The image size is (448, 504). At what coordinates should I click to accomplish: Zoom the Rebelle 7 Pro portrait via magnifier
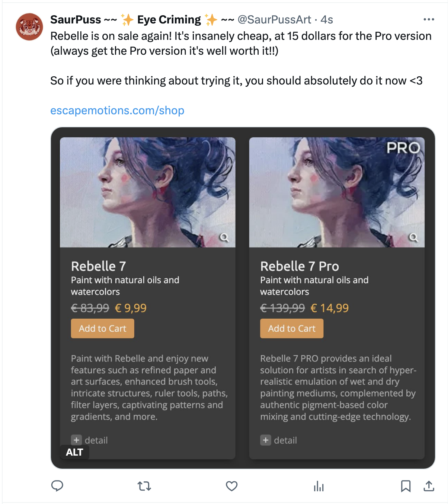(x=413, y=237)
